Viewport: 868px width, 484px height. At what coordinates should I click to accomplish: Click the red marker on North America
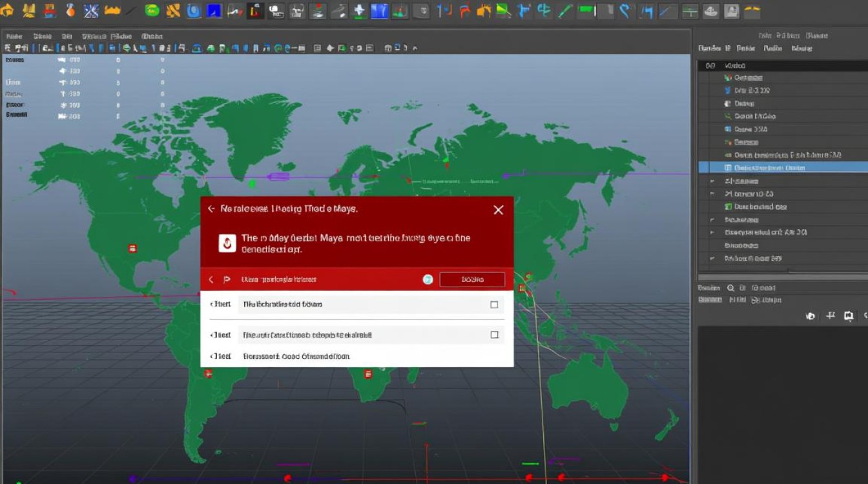click(132, 248)
